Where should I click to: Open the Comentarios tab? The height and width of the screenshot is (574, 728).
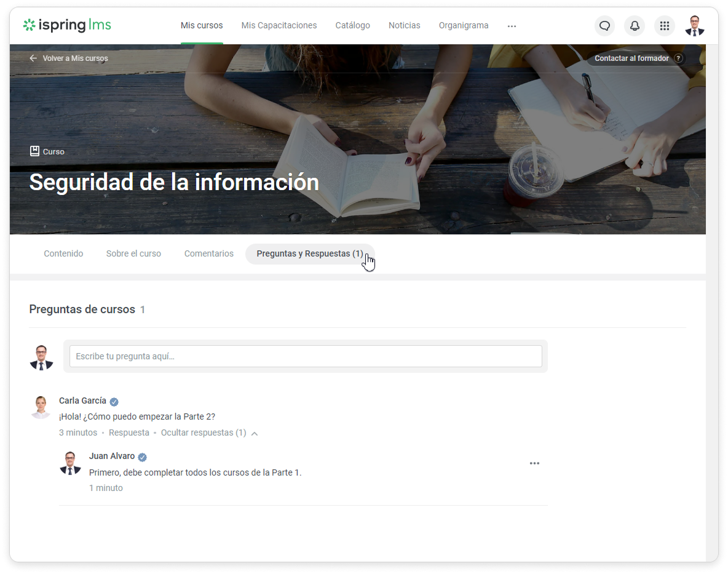209,253
